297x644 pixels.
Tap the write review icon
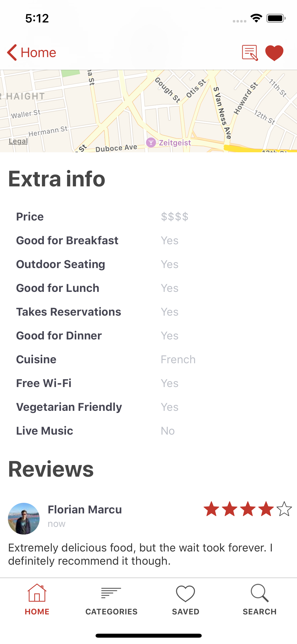point(249,53)
